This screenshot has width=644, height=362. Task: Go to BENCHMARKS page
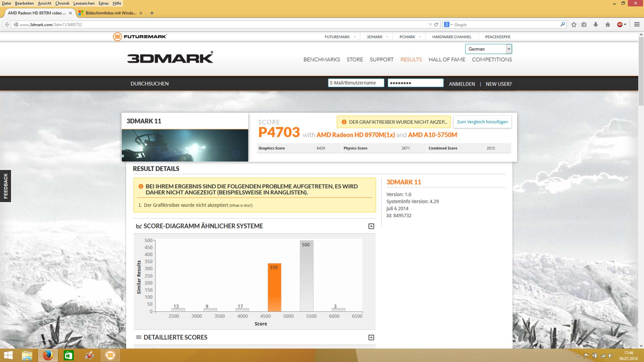tap(321, 59)
